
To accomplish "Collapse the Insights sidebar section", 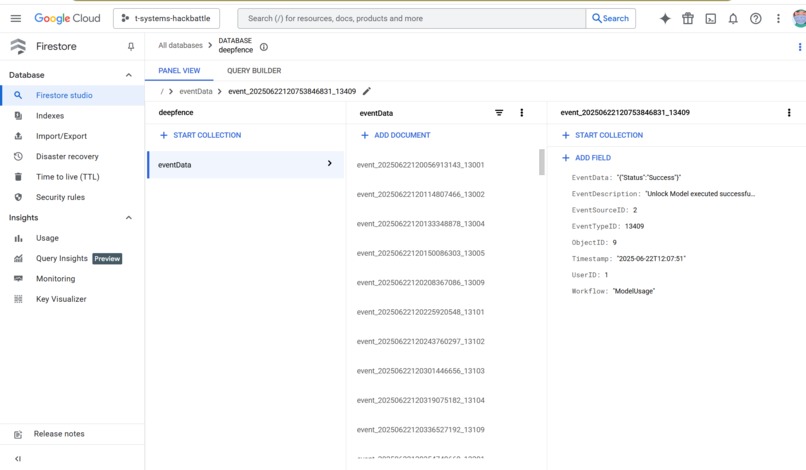I will tap(129, 218).
